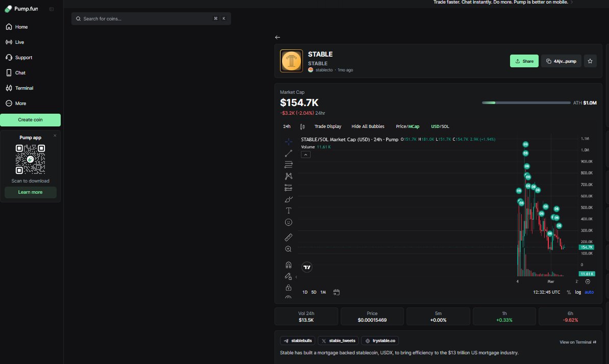Screen dimensions: 609x364
Task: Toggle auto scale on the chart
Action: pyautogui.click(x=589, y=292)
